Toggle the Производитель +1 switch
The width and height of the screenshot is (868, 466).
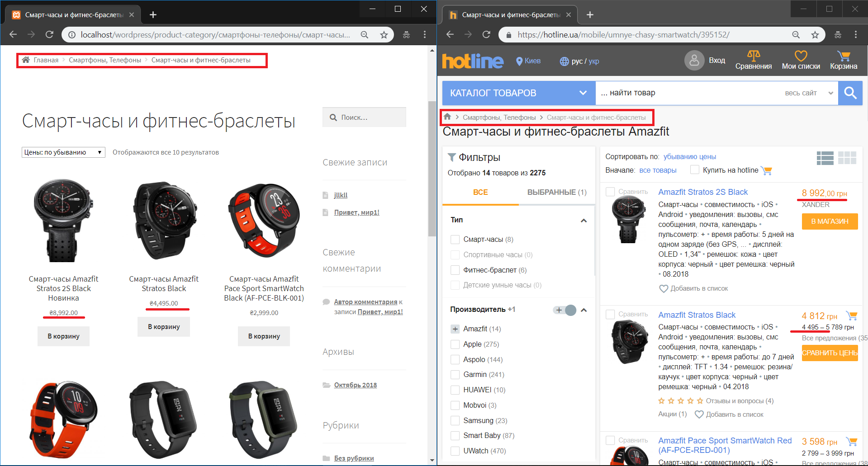pos(564,310)
